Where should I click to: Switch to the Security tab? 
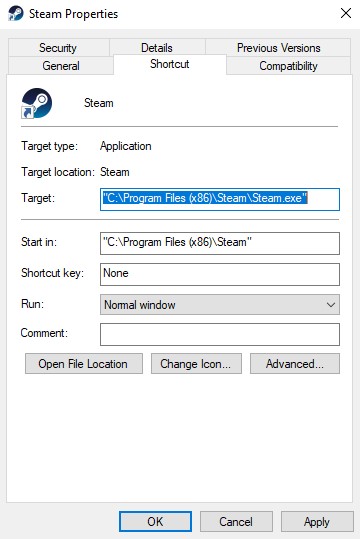click(x=58, y=48)
